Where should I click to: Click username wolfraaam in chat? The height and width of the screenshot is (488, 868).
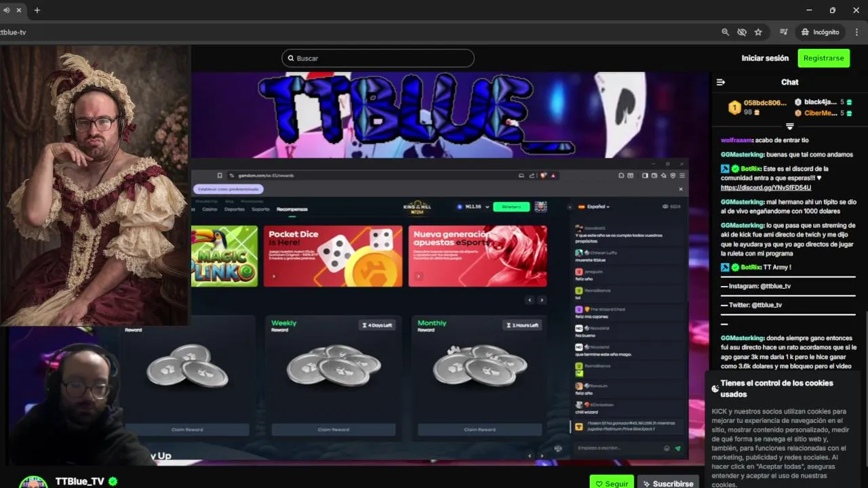pos(736,140)
